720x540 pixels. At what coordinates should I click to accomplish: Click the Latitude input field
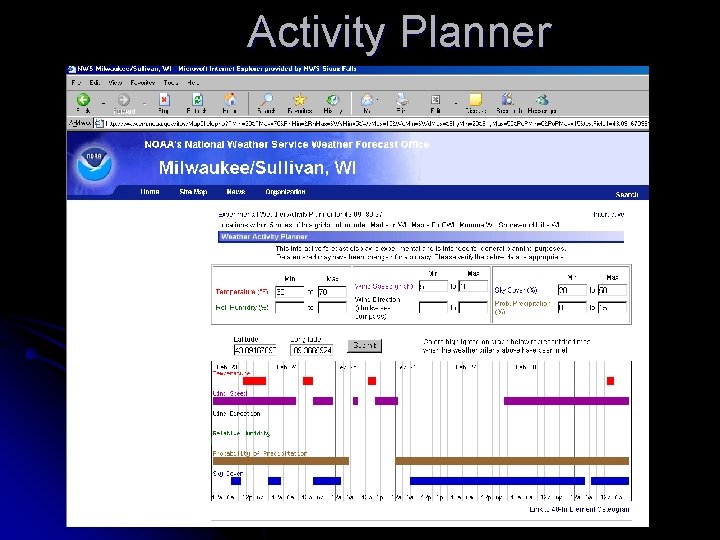click(255, 350)
